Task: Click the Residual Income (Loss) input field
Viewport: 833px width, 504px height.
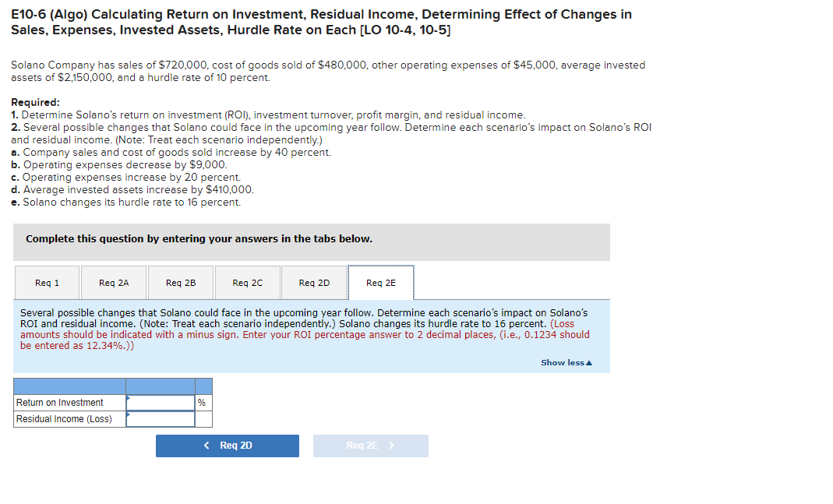Action: click(161, 418)
